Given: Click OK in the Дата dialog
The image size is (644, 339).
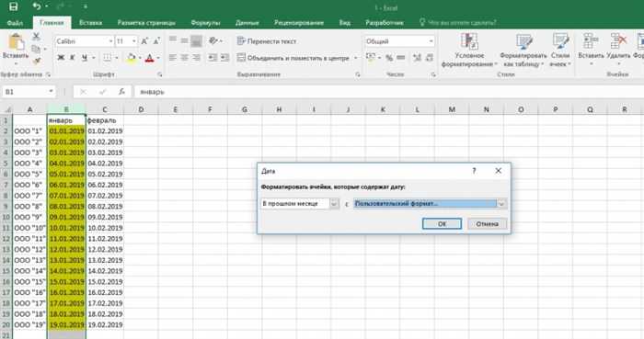Looking at the screenshot, I should (x=442, y=224).
